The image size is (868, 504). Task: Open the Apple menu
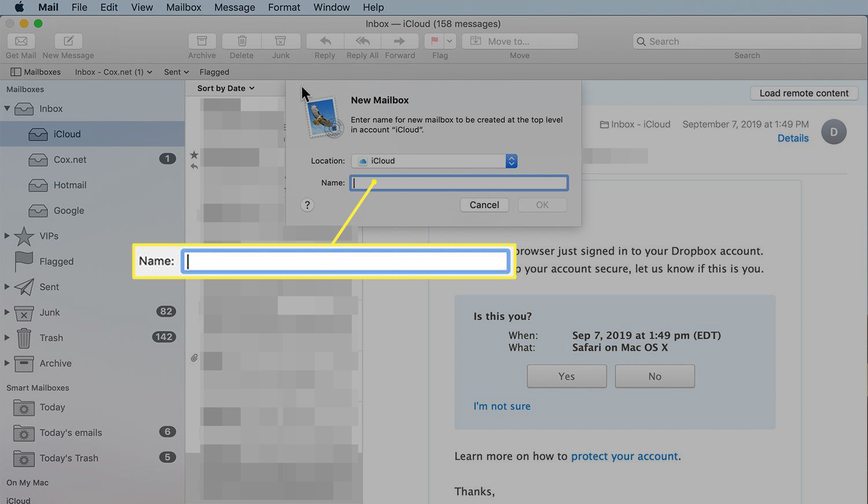pyautogui.click(x=19, y=7)
